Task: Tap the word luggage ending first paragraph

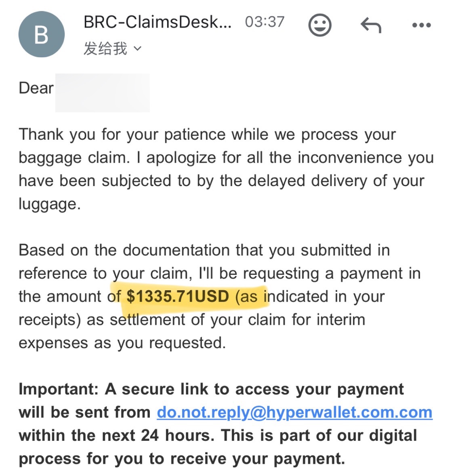Action: pyautogui.click(x=50, y=204)
